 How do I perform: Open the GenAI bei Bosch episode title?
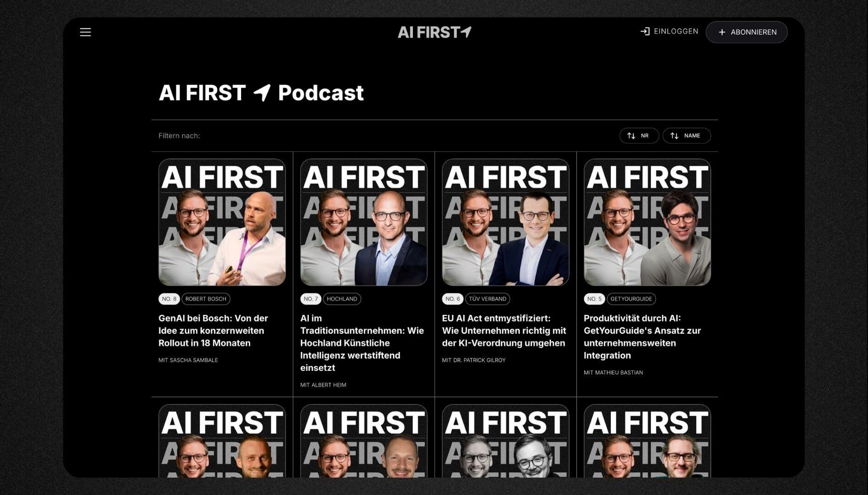(213, 330)
